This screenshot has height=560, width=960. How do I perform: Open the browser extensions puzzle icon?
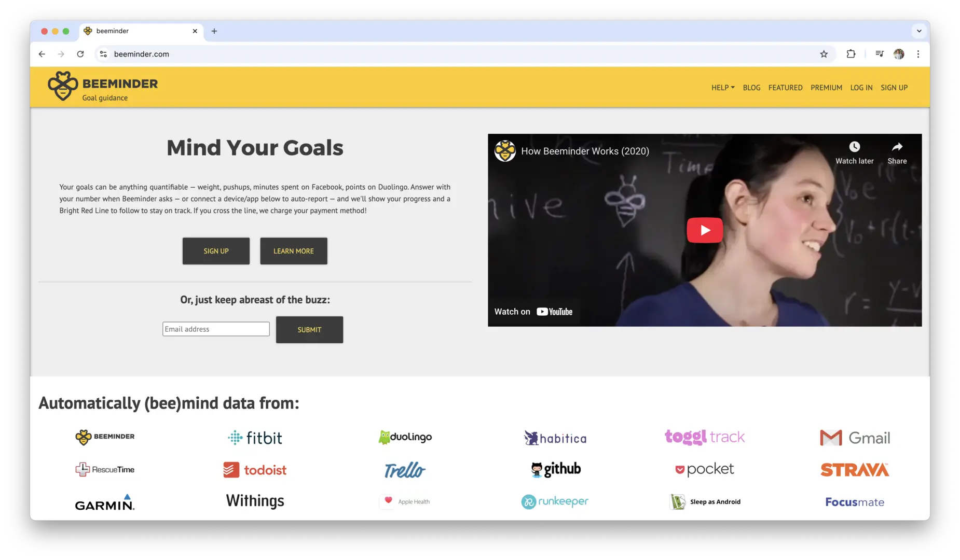point(851,54)
